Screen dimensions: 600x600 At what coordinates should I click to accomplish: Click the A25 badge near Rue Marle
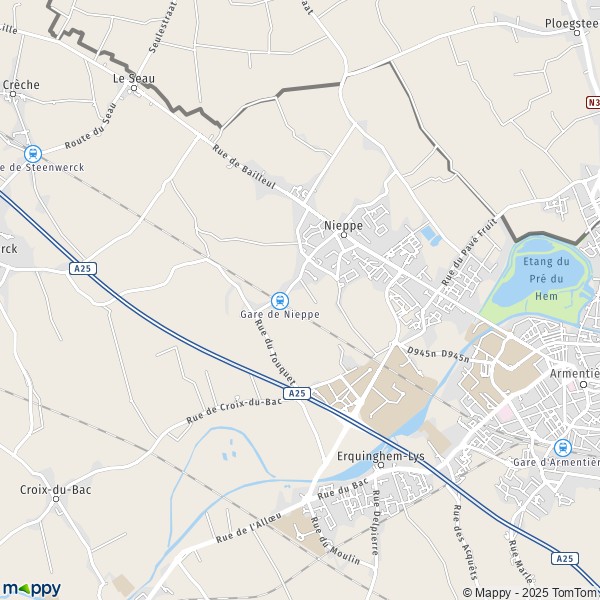pos(565,558)
